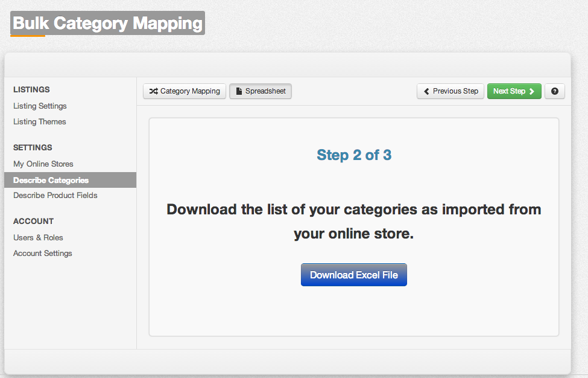Click the 'Download the list of your categories' text

354,222
